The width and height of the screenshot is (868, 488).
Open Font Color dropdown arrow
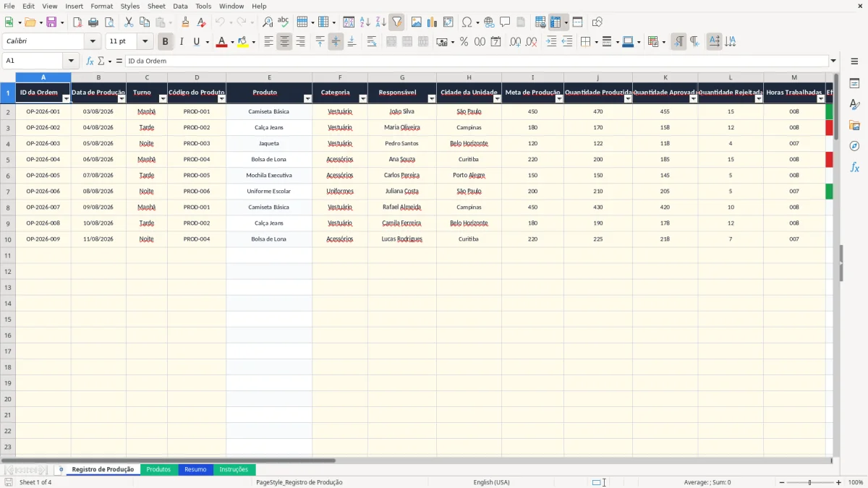tap(231, 42)
